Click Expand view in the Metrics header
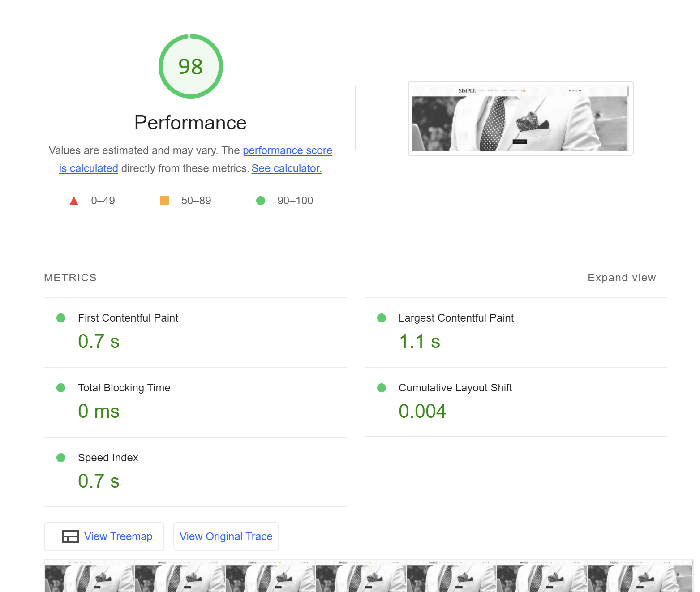The image size is (700, 592). point(622,278)
